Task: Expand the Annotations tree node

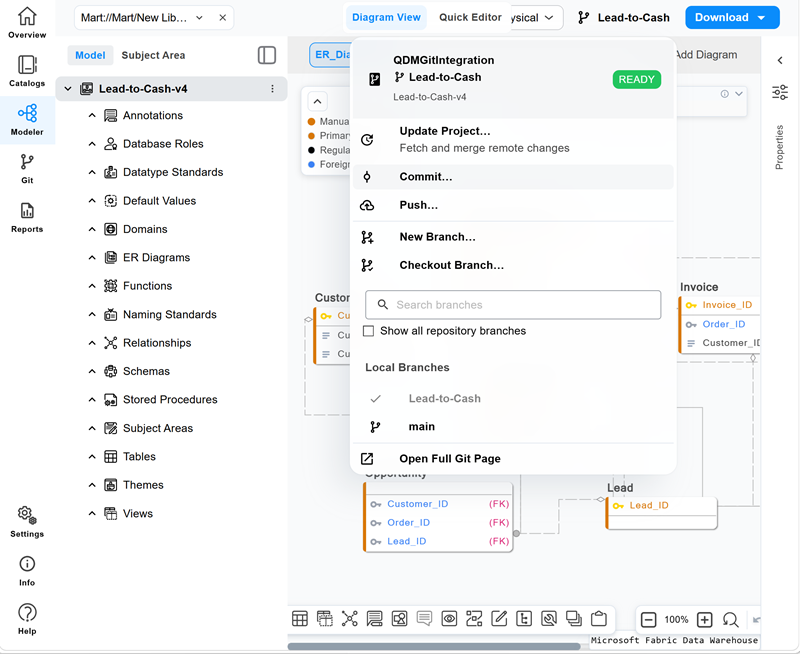Action: point(92,115)
